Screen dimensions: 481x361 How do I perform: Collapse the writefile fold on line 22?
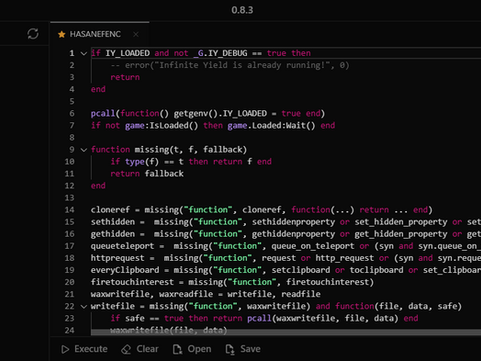[x=84, y=307]
